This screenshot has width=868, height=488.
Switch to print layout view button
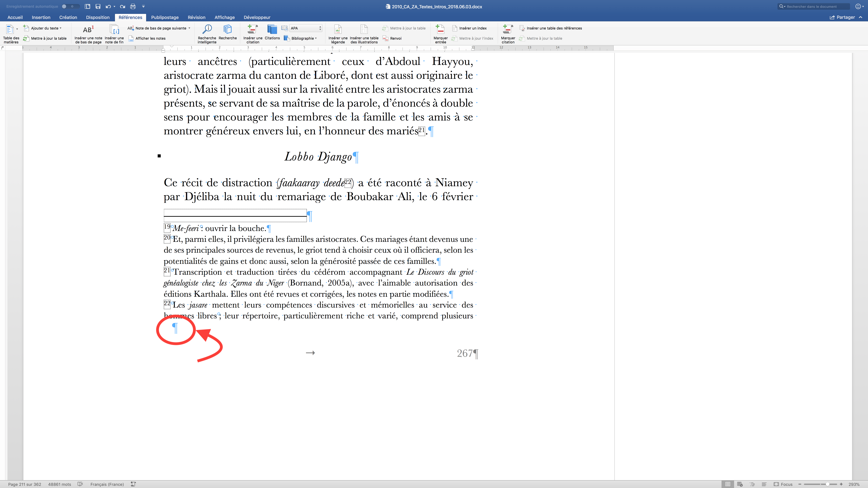coord(728,484)
